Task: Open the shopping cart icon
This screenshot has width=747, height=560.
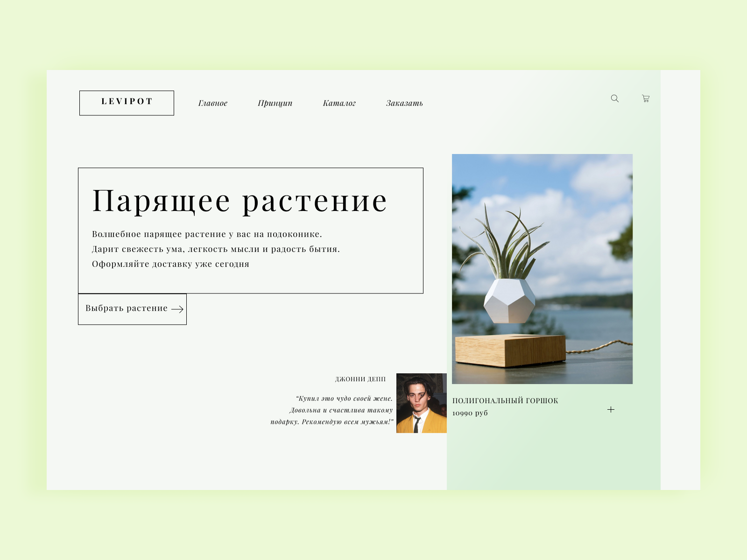Action: click(x=646, y=98)
